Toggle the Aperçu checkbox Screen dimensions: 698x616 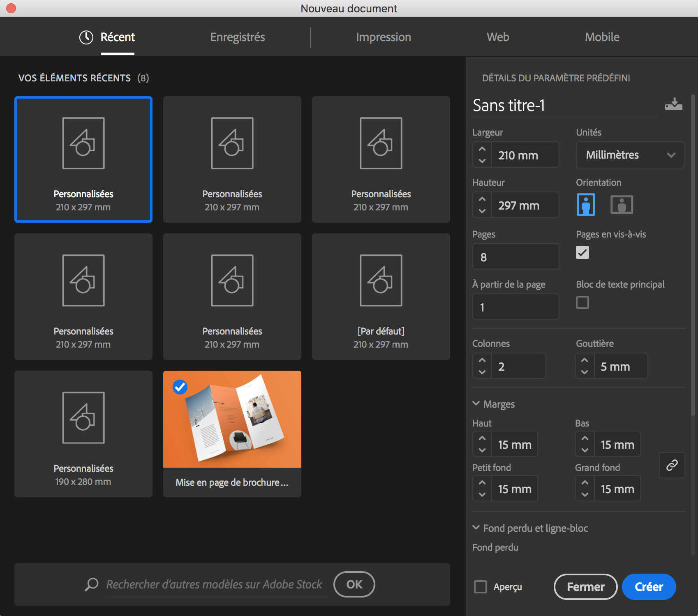click(x=481, y=587)
